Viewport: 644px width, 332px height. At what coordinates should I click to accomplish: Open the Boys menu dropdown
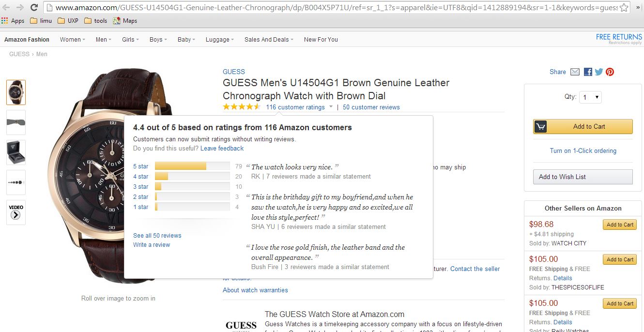pos(158,40)
